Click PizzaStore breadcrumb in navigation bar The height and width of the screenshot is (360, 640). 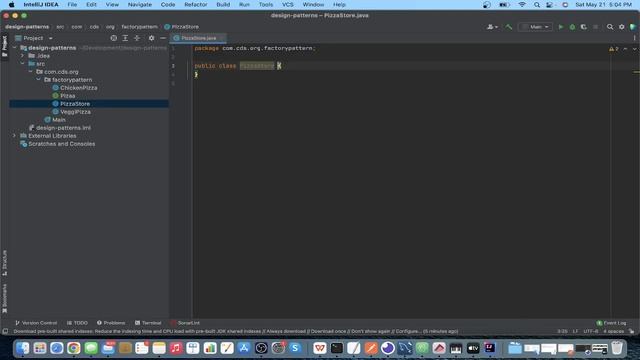[182, 27]
